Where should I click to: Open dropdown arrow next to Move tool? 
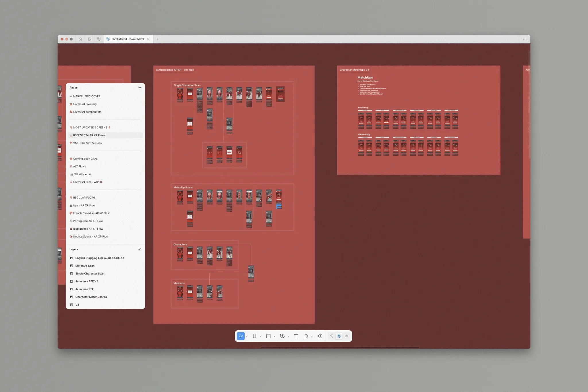click(x=247, y=336)
